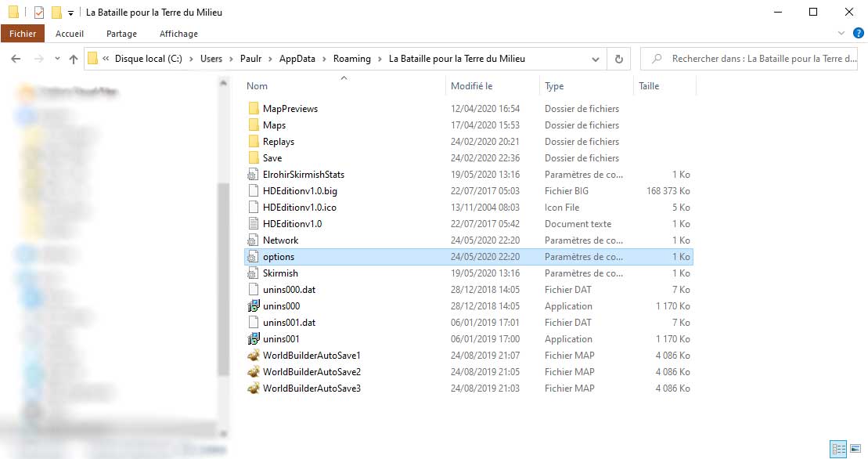Expand the address bar history dropdown
Image resolution: width=868 pixels, height=459 pixels.
click(x=596, y=59)
